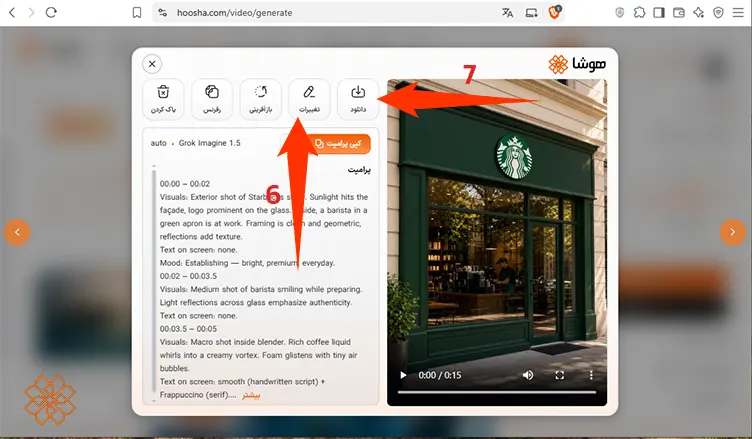
Task: Click the بازآفرینی (regenerate) button
Action: (x=260, y=99)
